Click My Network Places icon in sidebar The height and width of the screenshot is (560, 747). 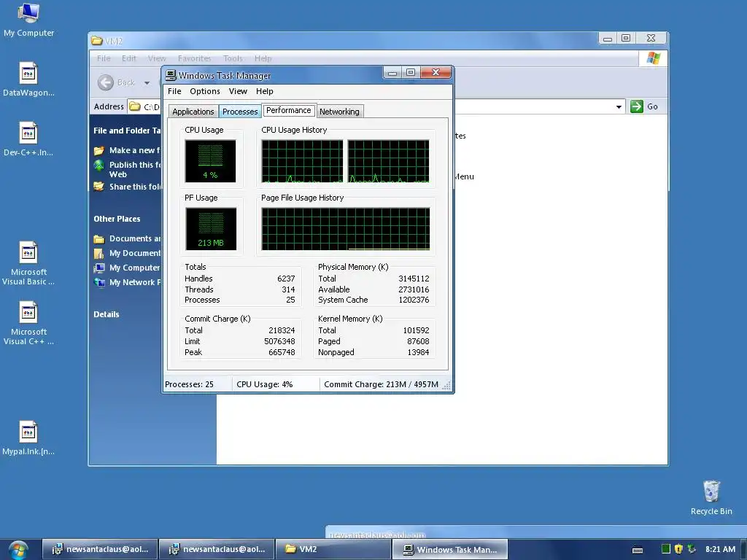[x=99, y=282]
